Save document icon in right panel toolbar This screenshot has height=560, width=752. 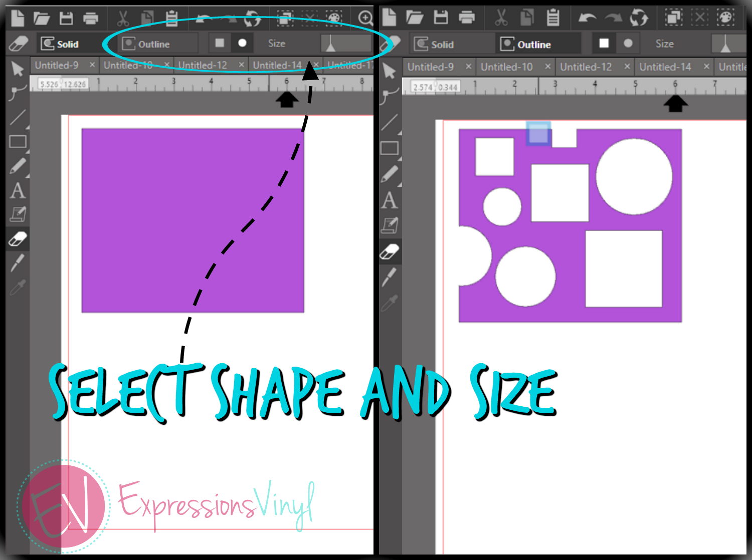pos(441,18)
